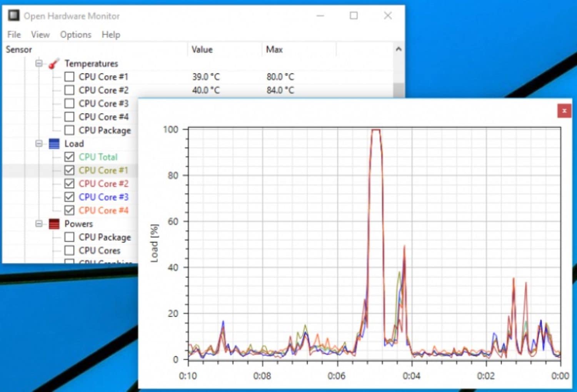Click the 0:10 time axis label
Screen dimensions: 577x392
click(188, 375)
